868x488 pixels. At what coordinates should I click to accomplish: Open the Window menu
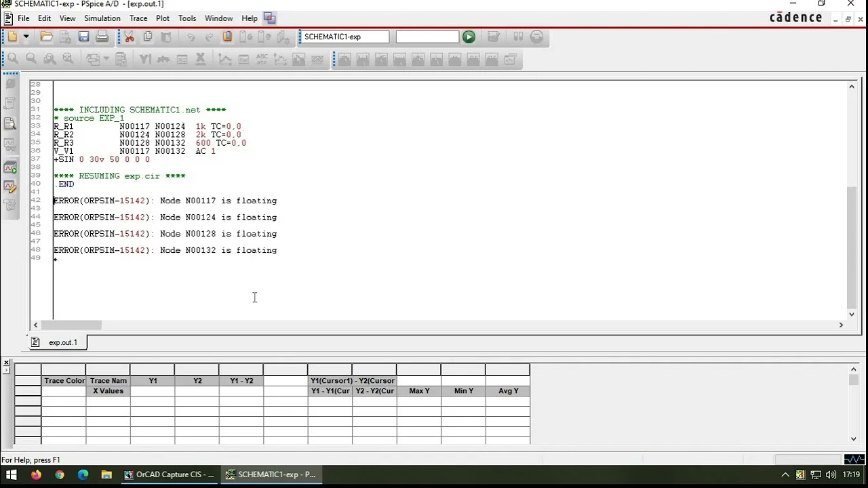(x=218, y=18)
